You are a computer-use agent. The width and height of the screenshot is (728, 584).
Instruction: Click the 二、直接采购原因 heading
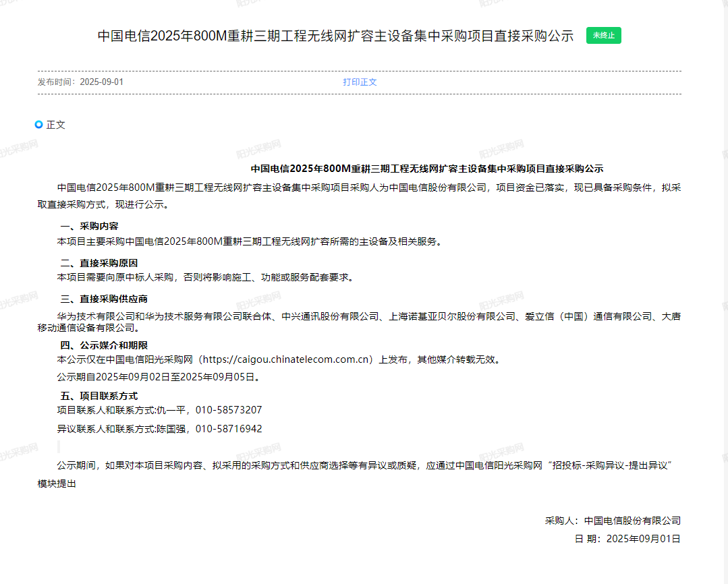click(x=99, y=263)
